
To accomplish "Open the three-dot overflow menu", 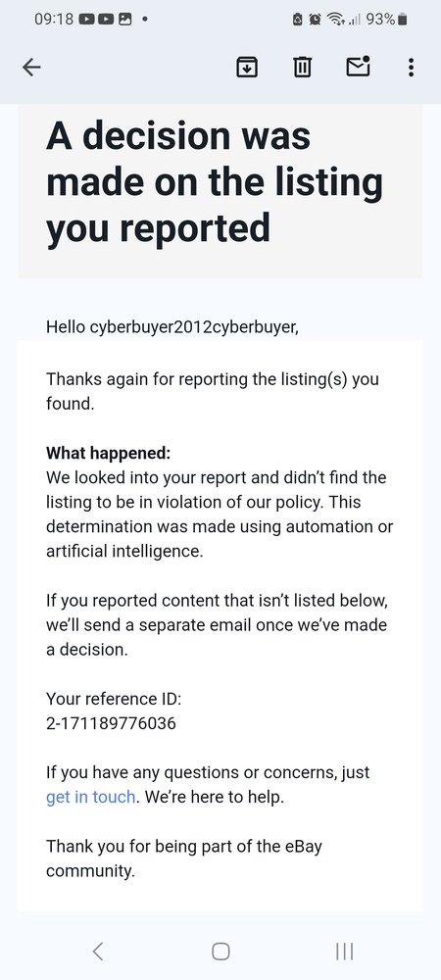I will [x=411, y=67].
